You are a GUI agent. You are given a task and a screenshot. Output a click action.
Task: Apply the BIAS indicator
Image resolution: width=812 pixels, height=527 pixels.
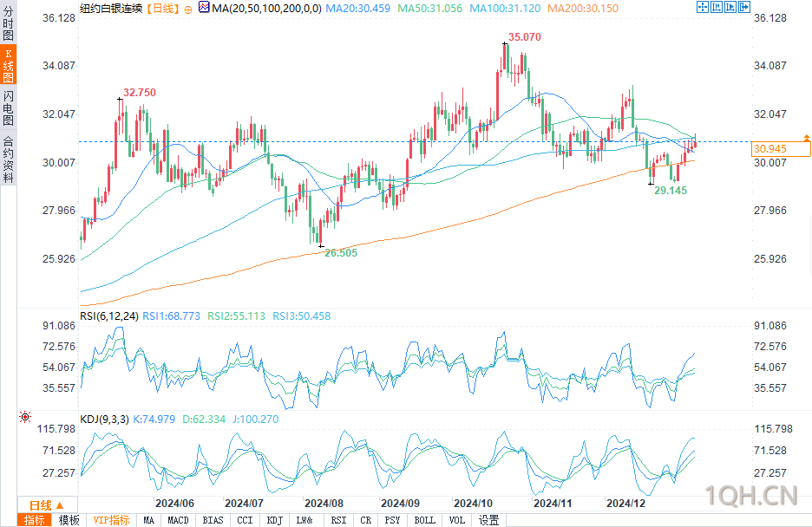(x=213, y=520)
